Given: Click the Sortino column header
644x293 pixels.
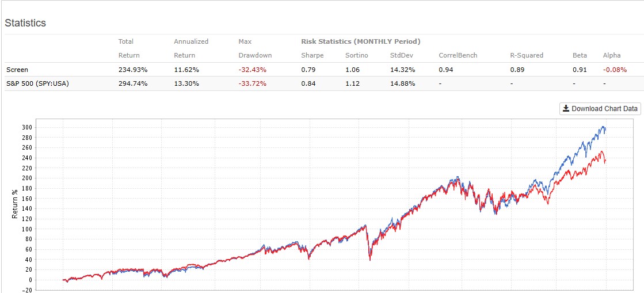Looking at the screenshot, I should tap(357, 55).
